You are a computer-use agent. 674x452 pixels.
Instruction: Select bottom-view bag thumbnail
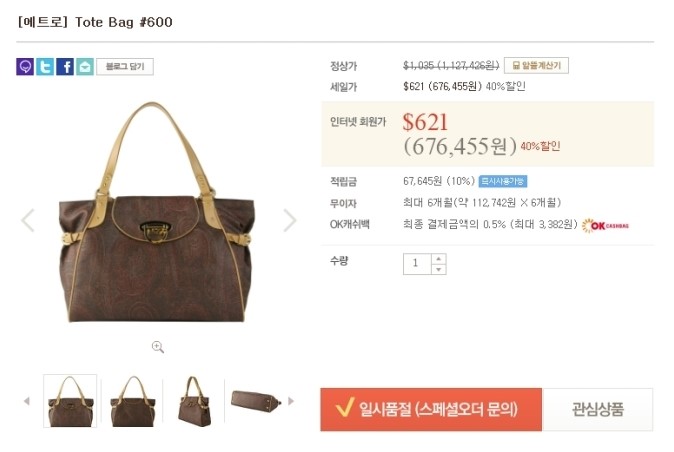coord(256,401)
